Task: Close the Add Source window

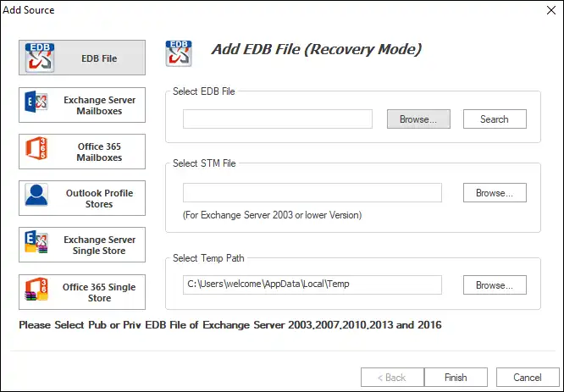Action: (551, 10)
